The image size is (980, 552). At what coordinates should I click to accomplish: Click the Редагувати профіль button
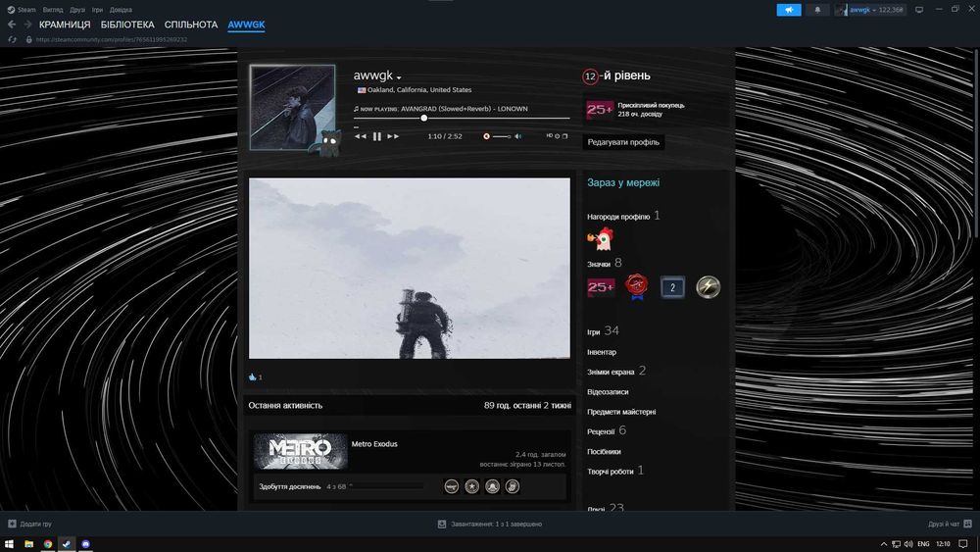click(x=623, y=142)
